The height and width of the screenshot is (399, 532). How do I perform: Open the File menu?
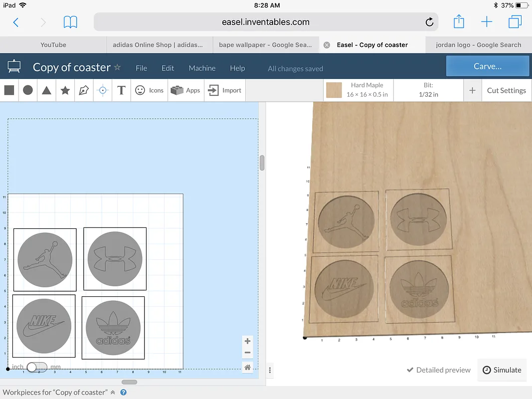coord(141,68)
